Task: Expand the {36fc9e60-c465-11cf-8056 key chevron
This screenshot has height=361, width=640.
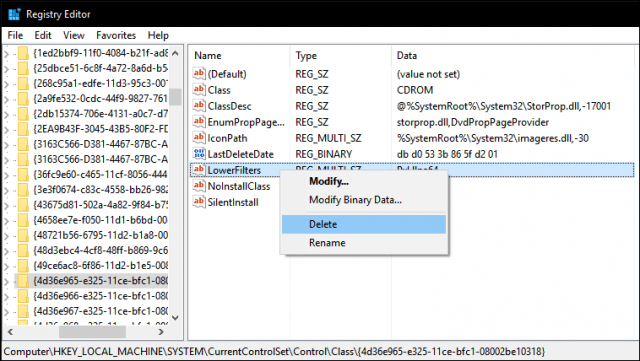Action: pyautogui.click(x=7, y=175)
